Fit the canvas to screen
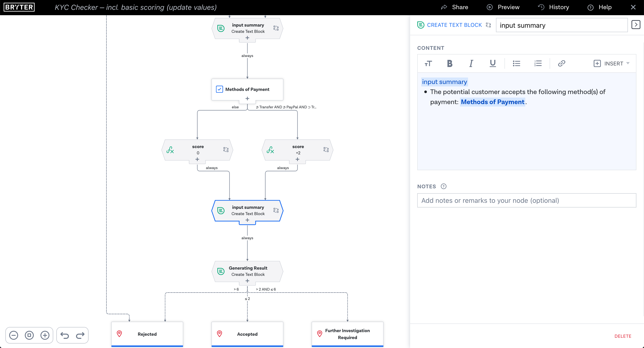This screenshot has width=644, height=348. 29,335
